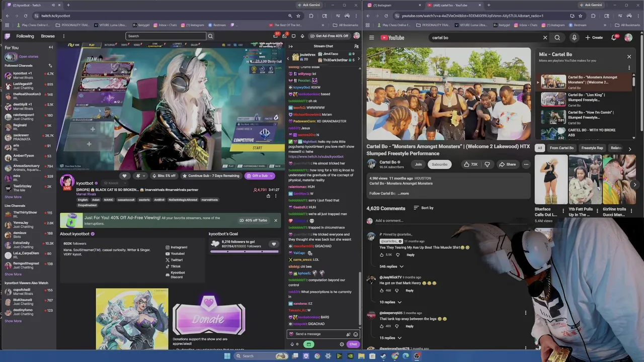644x362 pixels.
Task: Click the Twitch search magnifier button
Action: [x=210, y=36]
